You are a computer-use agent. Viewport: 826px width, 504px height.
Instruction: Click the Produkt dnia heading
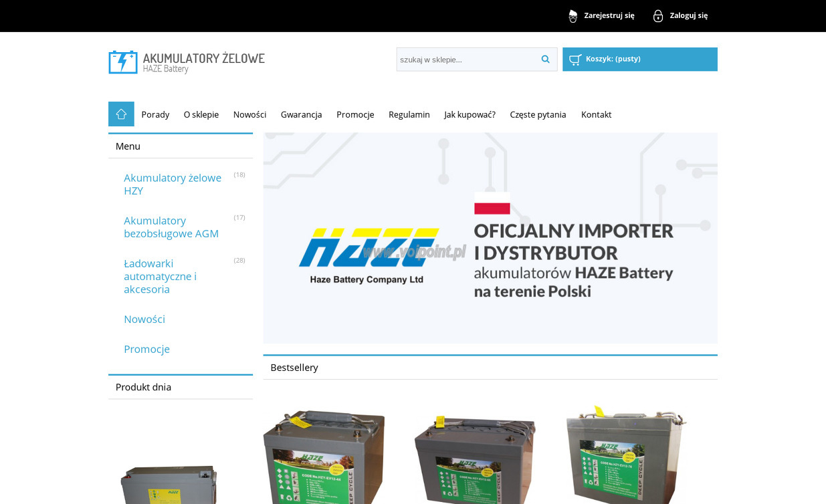click(x=143, y=387)
